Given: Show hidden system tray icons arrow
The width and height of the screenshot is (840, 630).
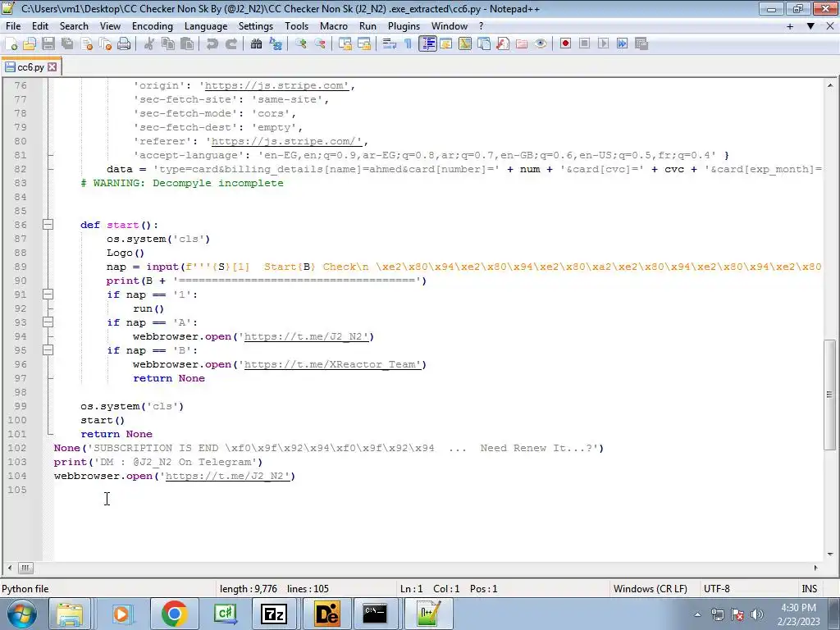Looking at the screenshot, I should [697, 614].
